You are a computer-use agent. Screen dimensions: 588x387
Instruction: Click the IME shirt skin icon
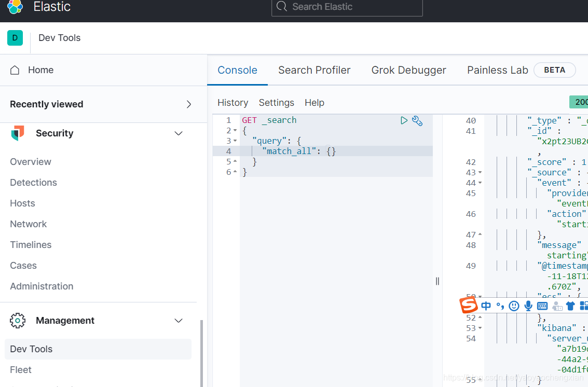tap(570, 306)
